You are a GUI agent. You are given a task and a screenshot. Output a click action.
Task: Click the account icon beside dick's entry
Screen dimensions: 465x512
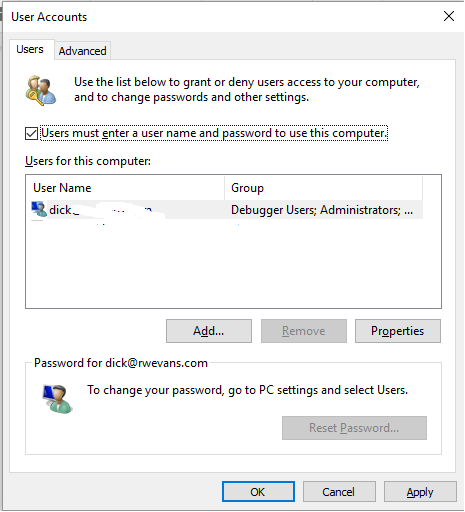(39, 209)
